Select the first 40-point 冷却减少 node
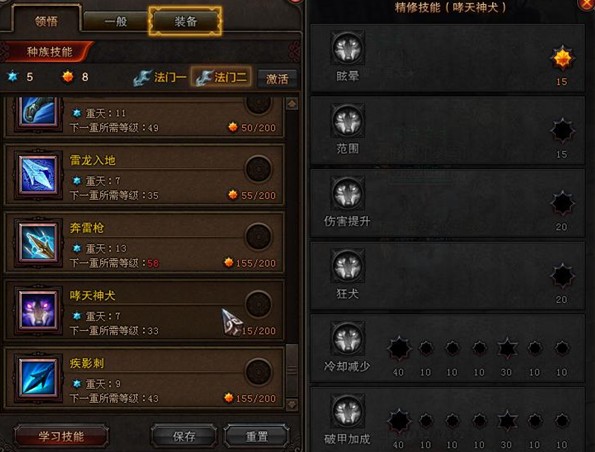This screenshot has width=595, height=452. point(399,348)
